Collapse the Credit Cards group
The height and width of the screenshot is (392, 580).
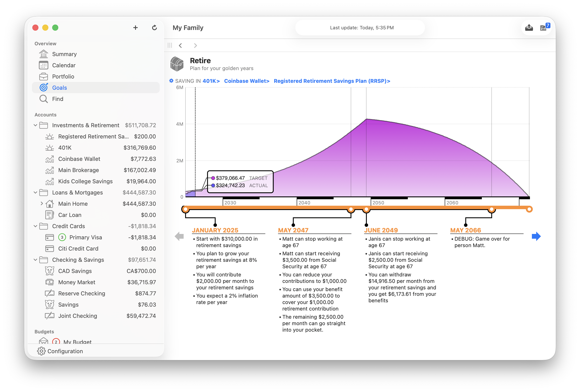pos(35,226)
